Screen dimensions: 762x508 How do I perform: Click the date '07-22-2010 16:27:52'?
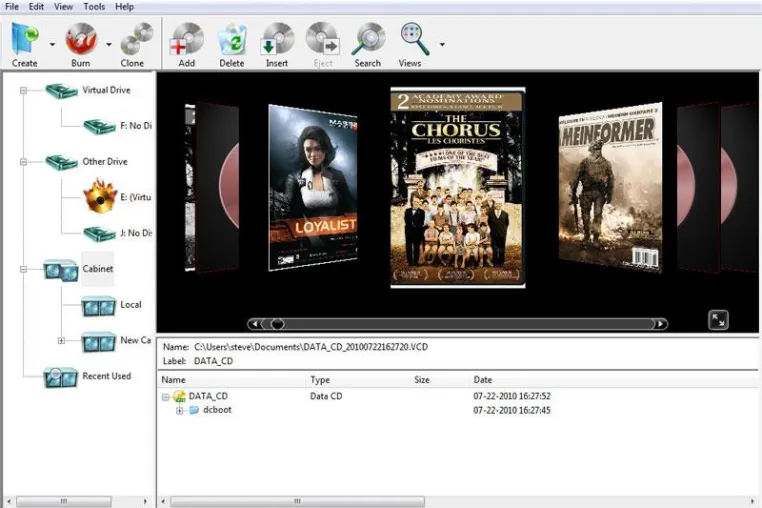tap(512, 396)
